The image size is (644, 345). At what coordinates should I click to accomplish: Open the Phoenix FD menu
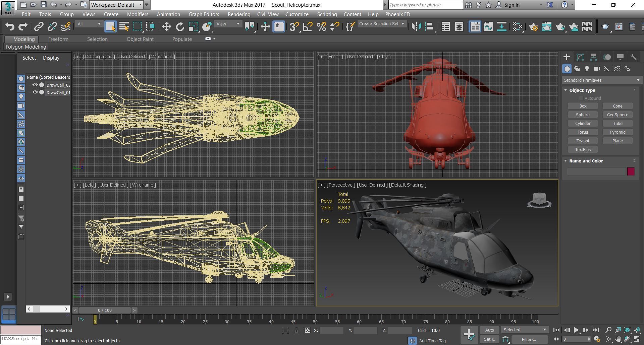click(397, 14)
